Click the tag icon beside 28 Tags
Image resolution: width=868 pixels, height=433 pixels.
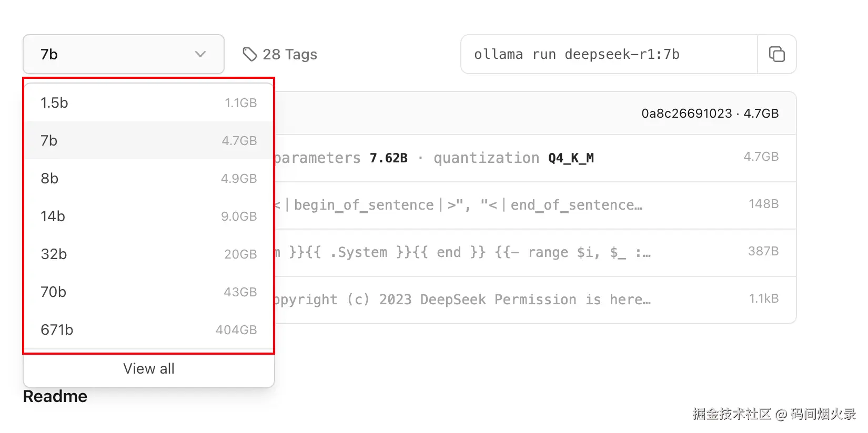tap(249, 54)
